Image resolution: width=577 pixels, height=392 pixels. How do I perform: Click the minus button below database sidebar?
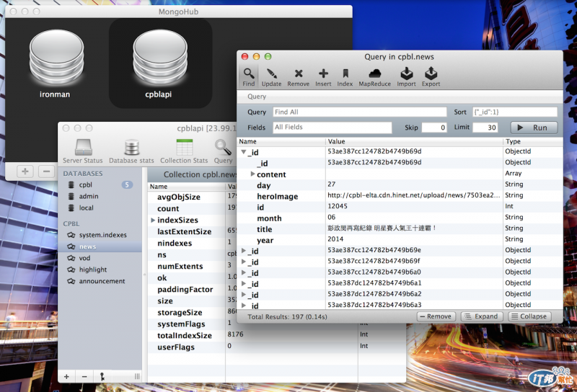[84, 376]
